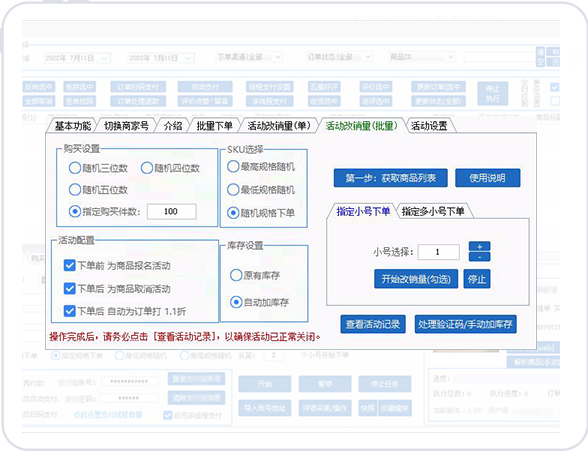This screenshot has width=588, height=451.
Task: Click the minus stepper for 小号选择
Action: point(479,257)
